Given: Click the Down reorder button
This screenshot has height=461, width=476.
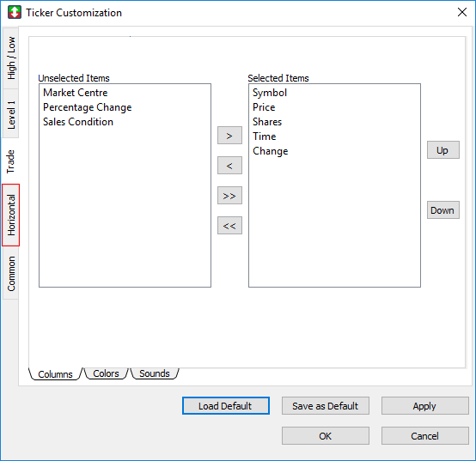Looking at the screenshot, I should tap(442, 209).
